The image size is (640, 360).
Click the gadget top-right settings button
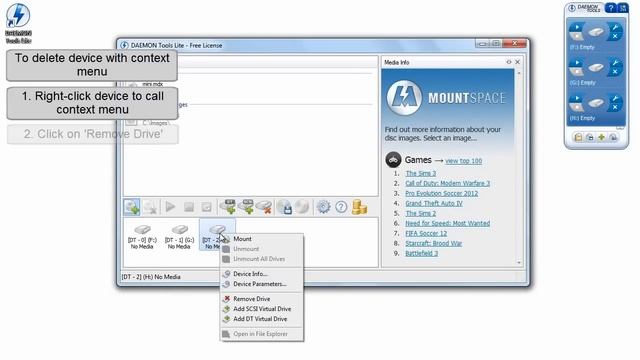pyautogui.click(x=623, y=7)
